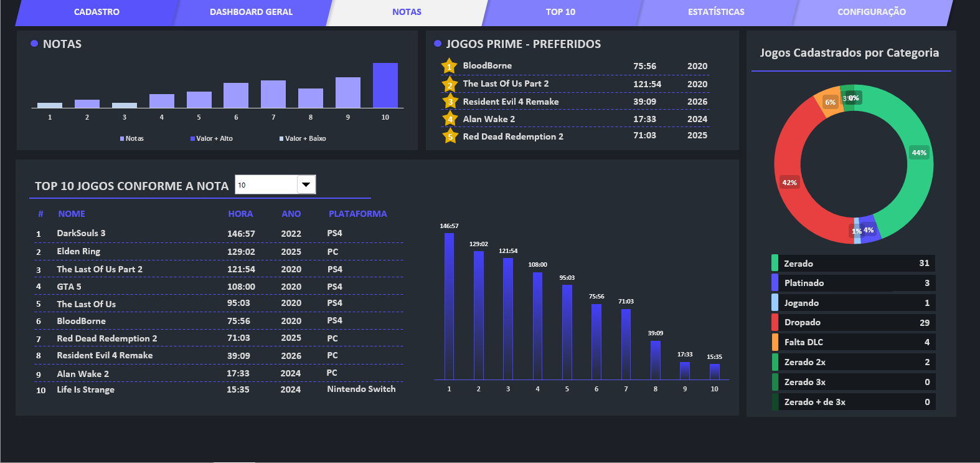Select Elden Ring in the top 10 table
The width and height of the screenshot is (980, 463).
click(78, 251)
